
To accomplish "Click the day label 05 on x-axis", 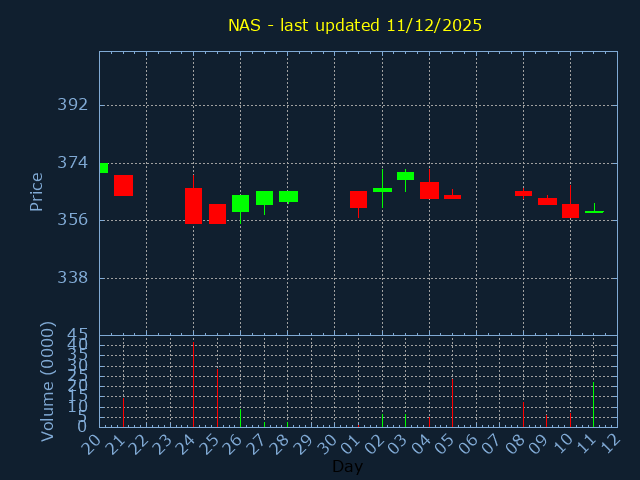I will (444, 443).
